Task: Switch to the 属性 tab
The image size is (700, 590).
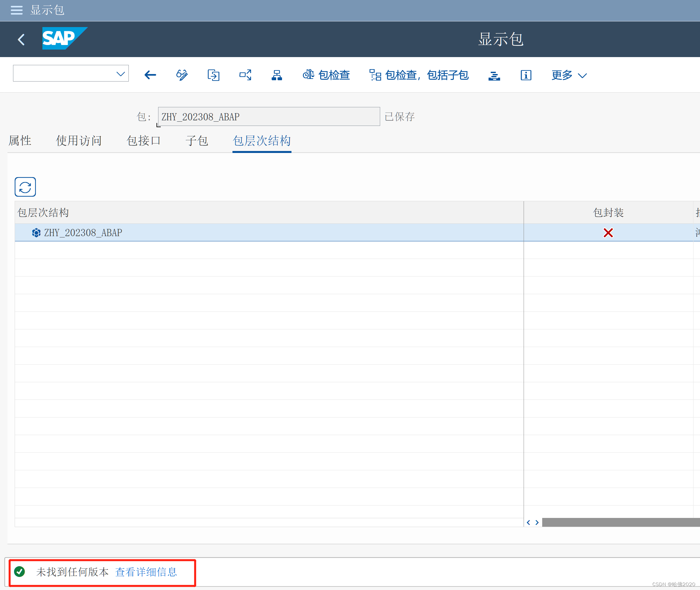Action: pos(20,141)
